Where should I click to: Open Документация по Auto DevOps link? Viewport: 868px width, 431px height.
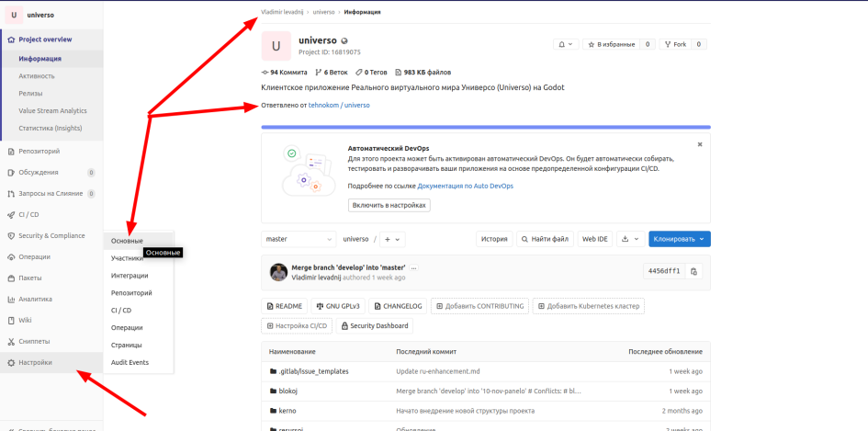(x=465, y=187)
